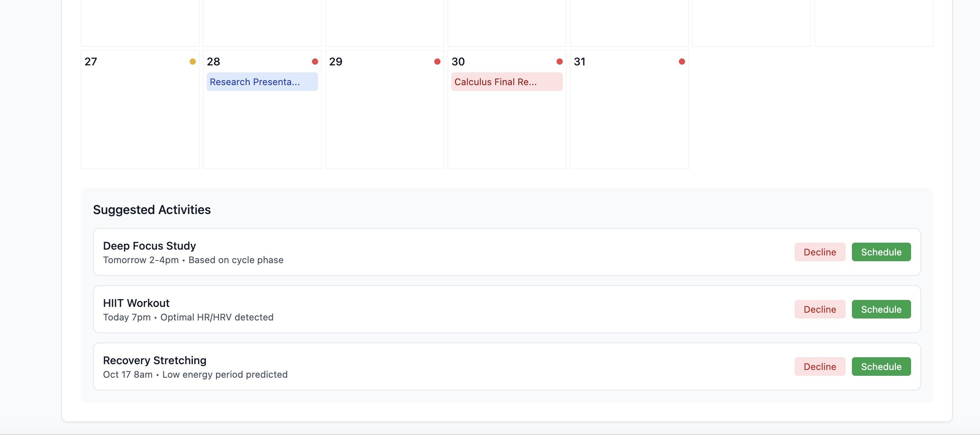Click the Recovery Stretching title
This screenshot has width=980, height=435.
(x=154, y=361)
